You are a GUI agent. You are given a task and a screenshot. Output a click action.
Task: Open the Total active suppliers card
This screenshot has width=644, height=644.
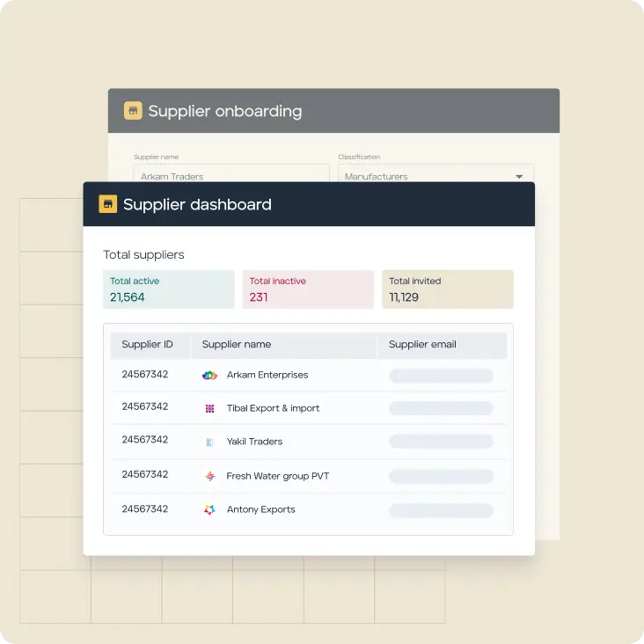(x=168, y=289)
